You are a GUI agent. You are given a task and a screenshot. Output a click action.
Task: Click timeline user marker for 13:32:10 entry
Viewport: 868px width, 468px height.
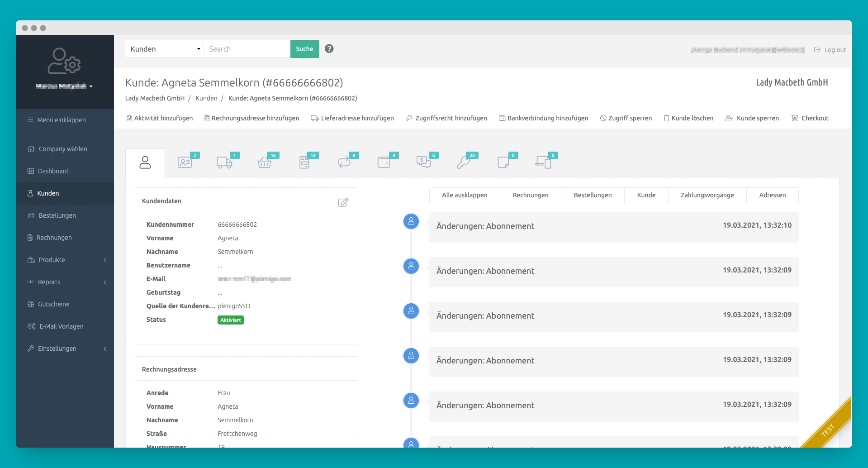411,221
